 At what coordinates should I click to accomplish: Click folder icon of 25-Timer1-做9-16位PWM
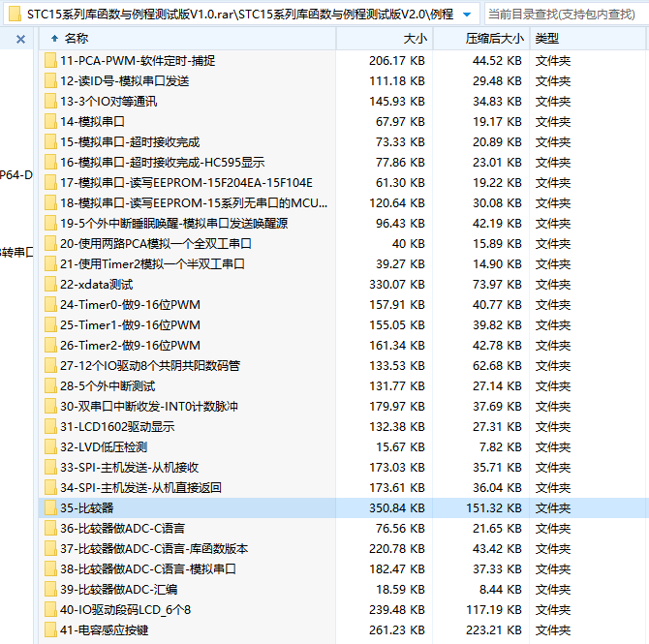[50, 324]
